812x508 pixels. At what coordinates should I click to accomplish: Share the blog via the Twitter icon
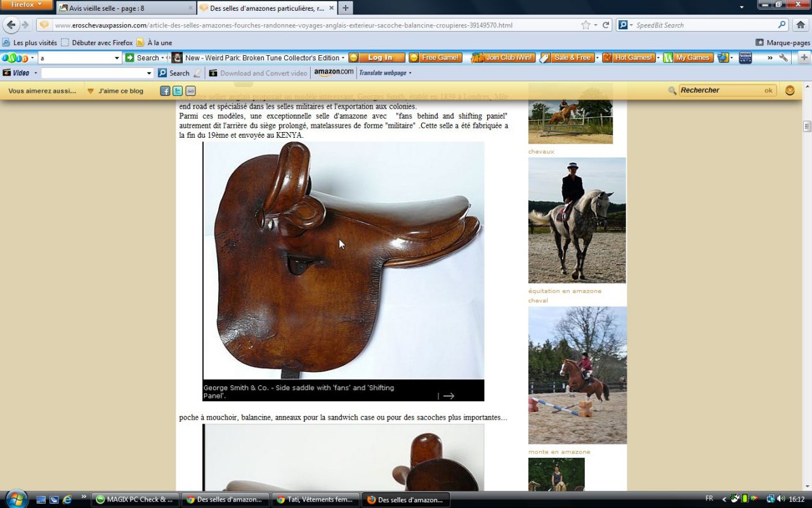click(x=178, y=91)
